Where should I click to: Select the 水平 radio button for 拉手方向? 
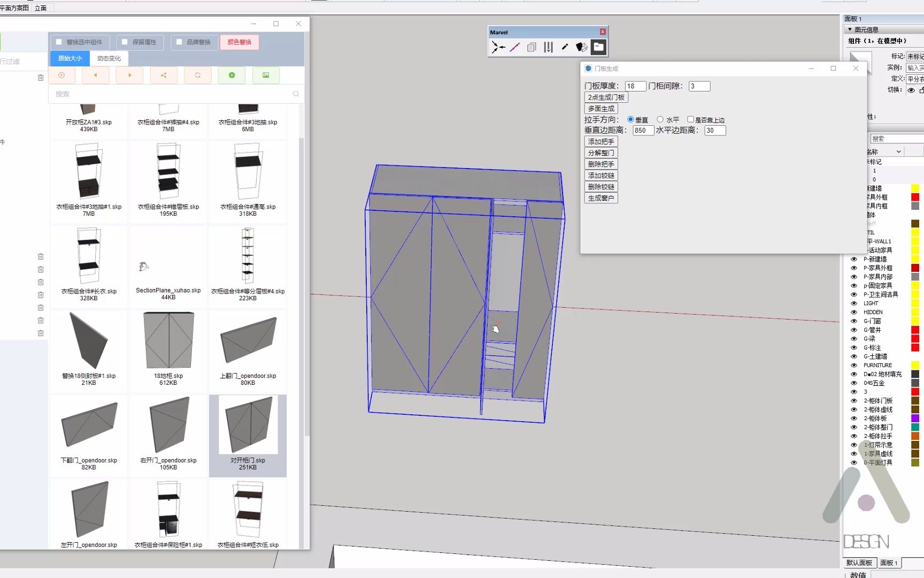(x=660, y=119)
